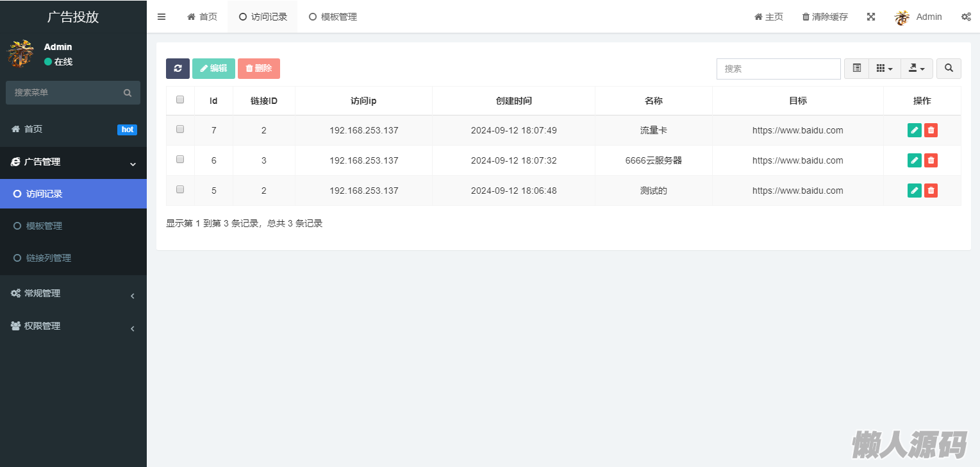Delete the record named 测试的
This screenshot has width=980, height=467.
931,191
